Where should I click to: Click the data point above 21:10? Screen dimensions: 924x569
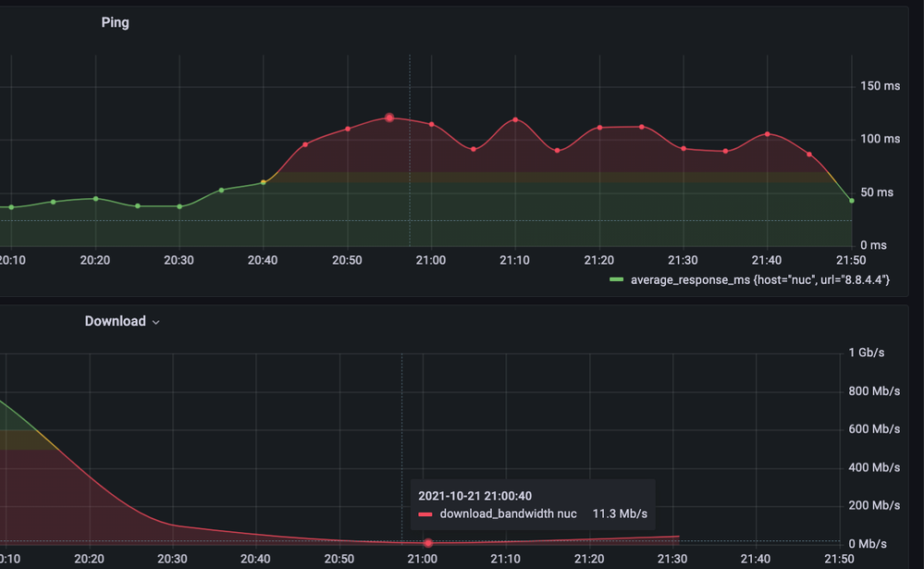point(514,119)
